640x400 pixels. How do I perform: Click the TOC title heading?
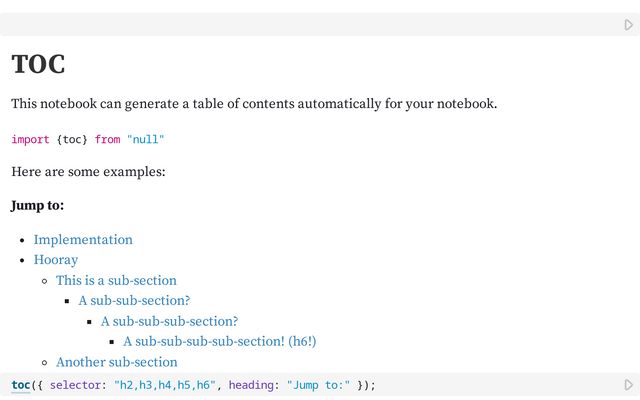click(38, 65)
